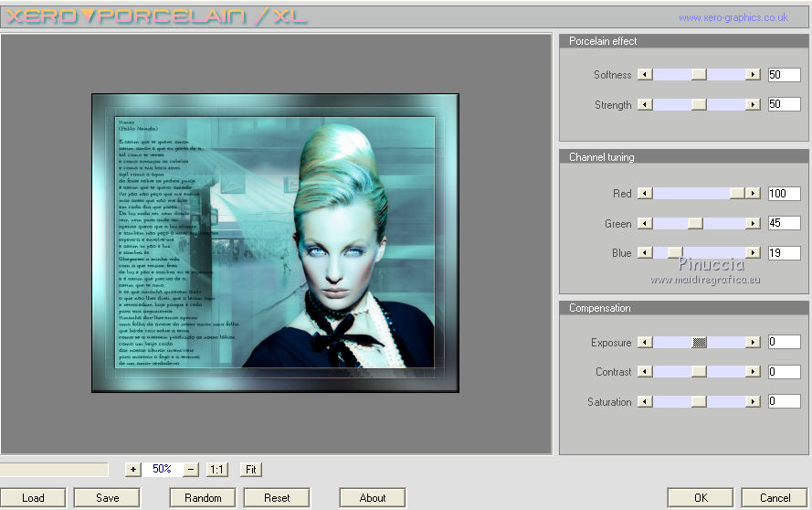Click the 50% zoom level display
Image resolution: width=812 pixels, height=510 pixels.
[162, 469]
